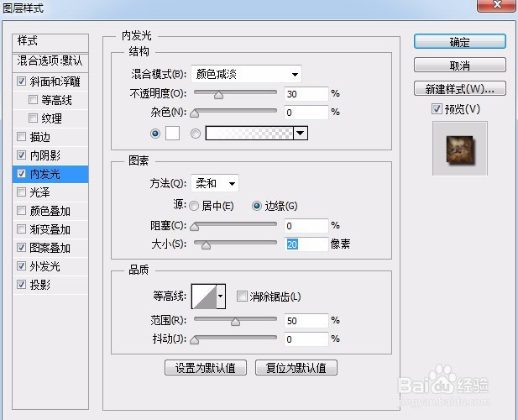Click the gradient preview bar

pyautogui.click(x=249, y=134)
